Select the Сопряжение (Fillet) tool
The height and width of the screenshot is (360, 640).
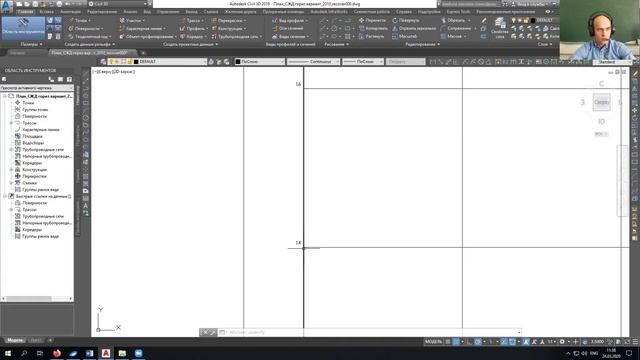[458, 28]
